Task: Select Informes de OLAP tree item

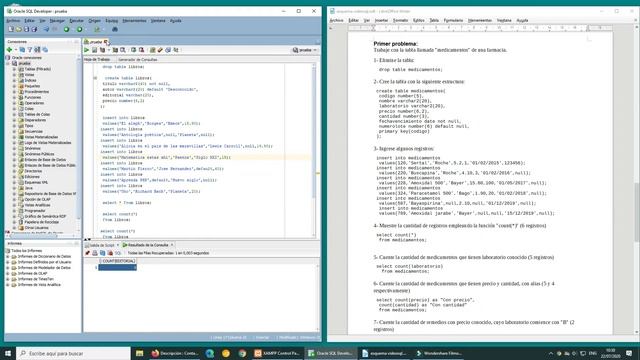Action: pos(32,273)
